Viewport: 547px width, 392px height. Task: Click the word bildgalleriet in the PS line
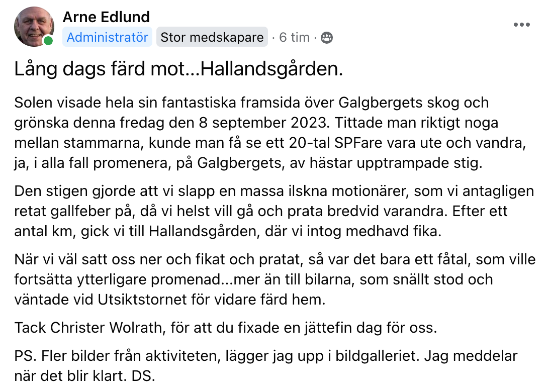pyautogui.click(x=378, y=356)
